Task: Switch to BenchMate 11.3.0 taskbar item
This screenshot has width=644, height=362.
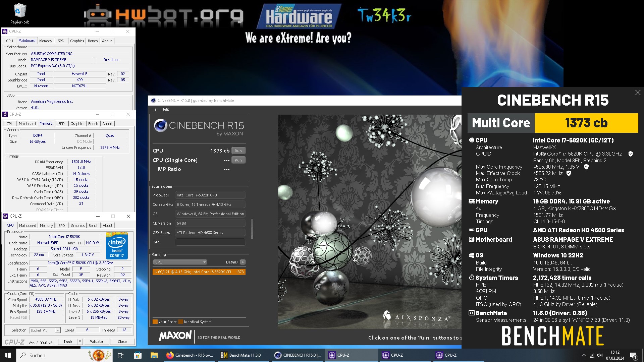Action: tap(243, 355)
